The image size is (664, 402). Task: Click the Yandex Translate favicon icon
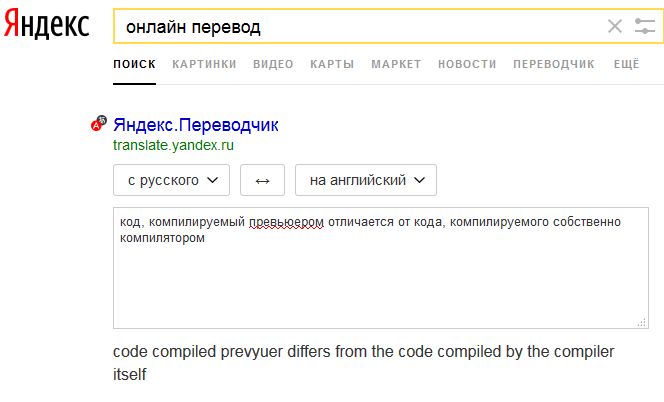coord(99,123)
